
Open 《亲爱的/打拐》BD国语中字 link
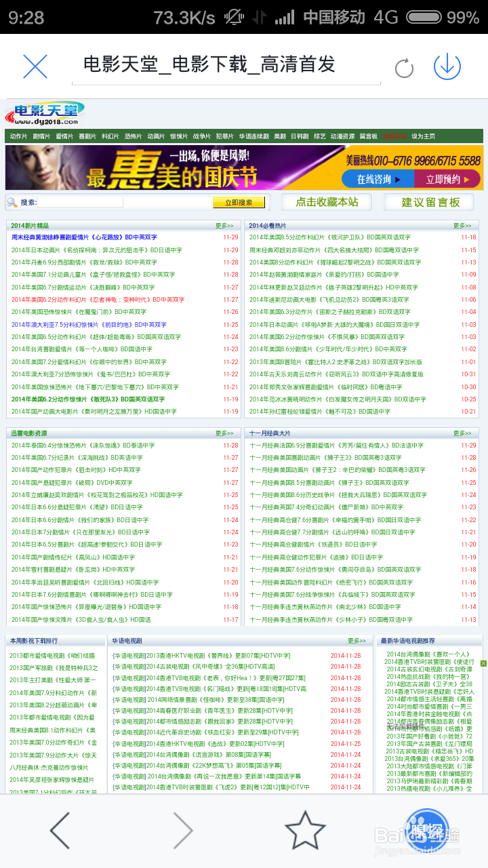324,275
